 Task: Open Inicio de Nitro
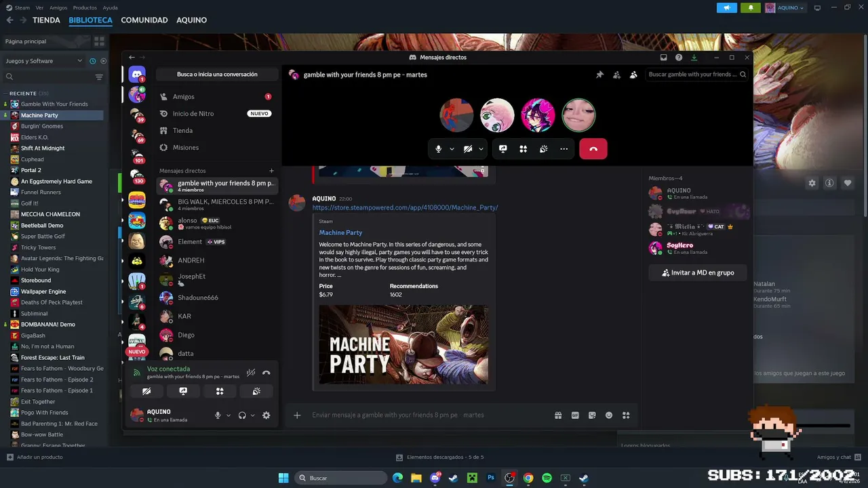coord(217,114)
